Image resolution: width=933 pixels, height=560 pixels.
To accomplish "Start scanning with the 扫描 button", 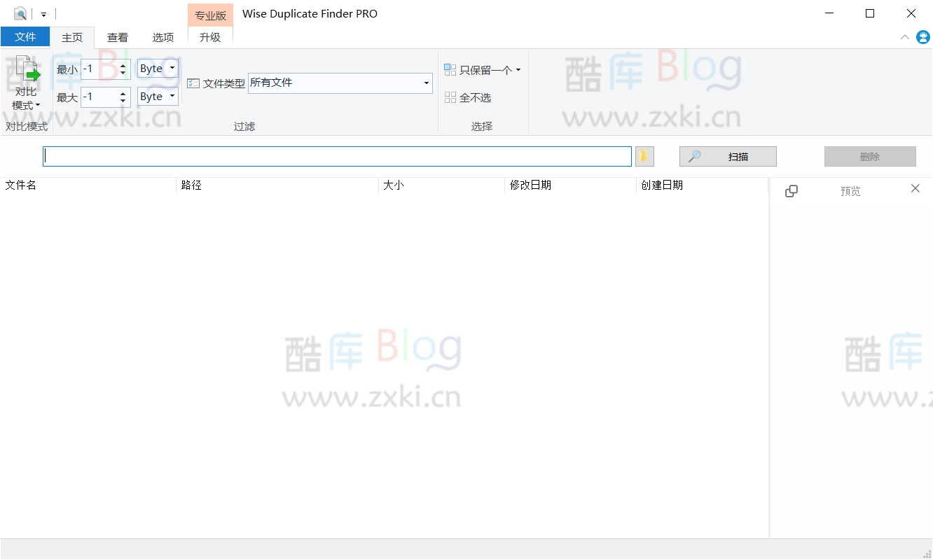I will tap(727, 155).
